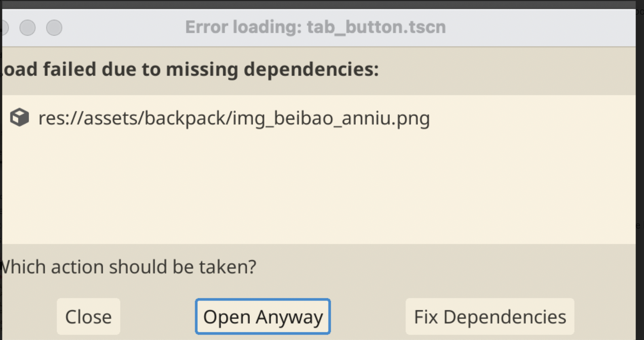Click the green zoom circle on the dialog
644x340 pixels.
(54, 28)
